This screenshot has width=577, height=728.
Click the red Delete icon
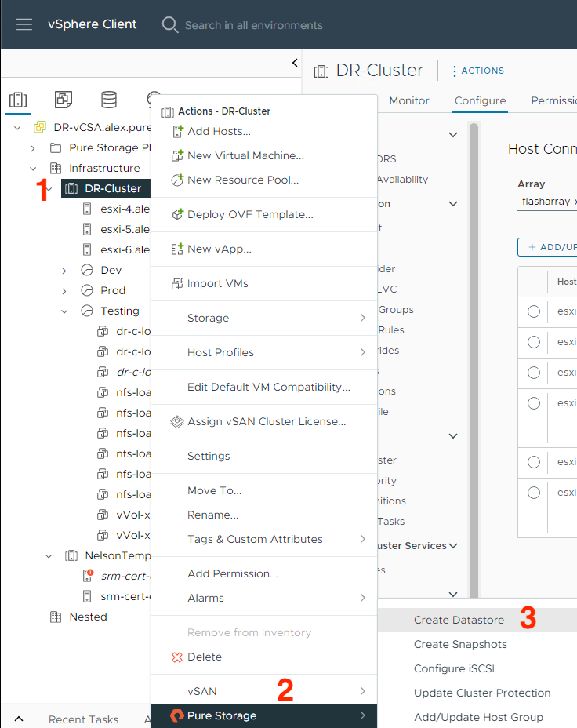click(x=177, y=657)
